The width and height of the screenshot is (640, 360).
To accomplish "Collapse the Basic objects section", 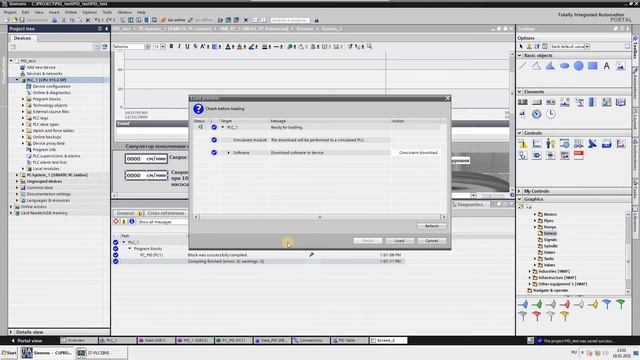I will pos(520,56).
